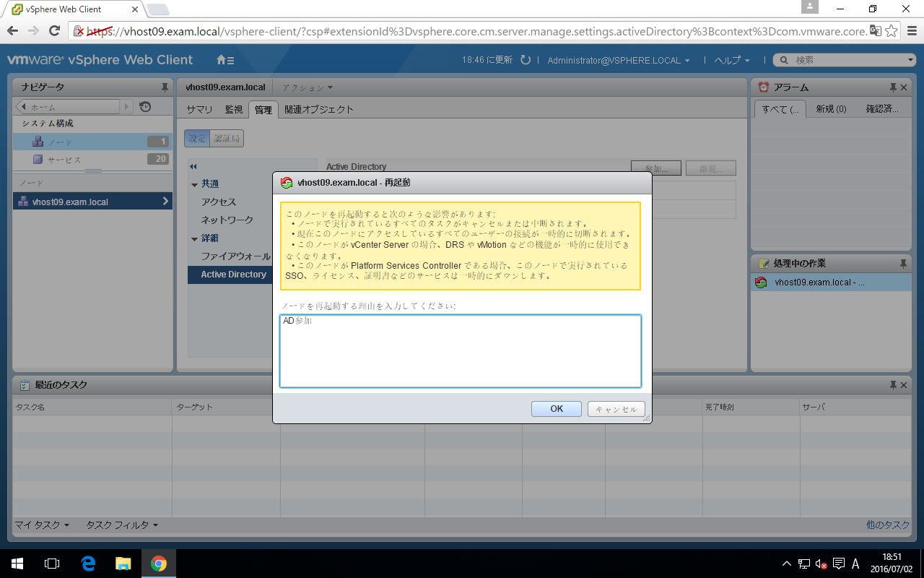
Task: Switch to the 管理 tab
Action: (263, 110)
